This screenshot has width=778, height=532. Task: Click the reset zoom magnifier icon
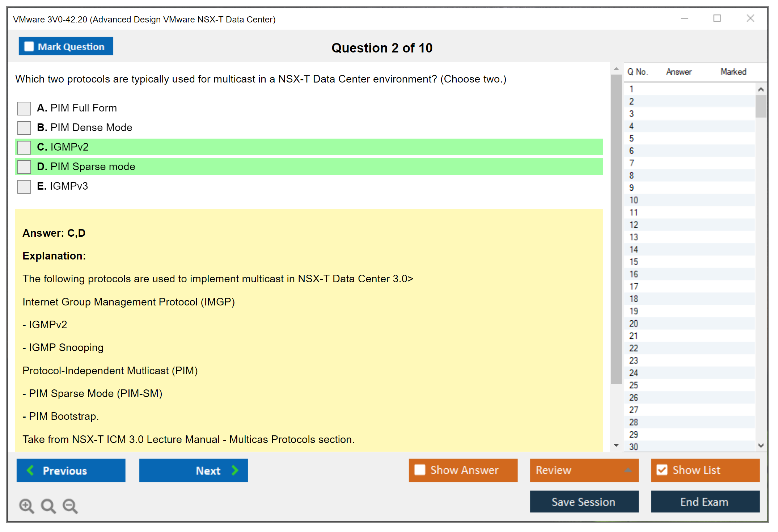(x=48, y=506)
